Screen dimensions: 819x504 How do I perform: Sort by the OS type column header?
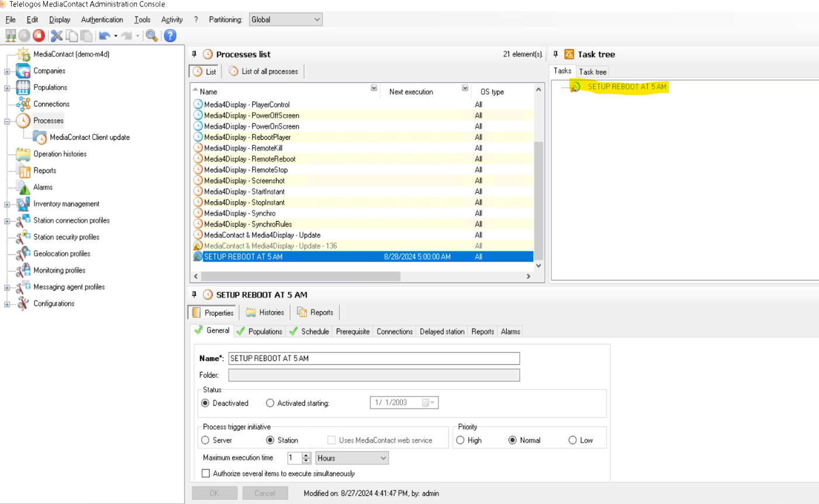(492, 92)
